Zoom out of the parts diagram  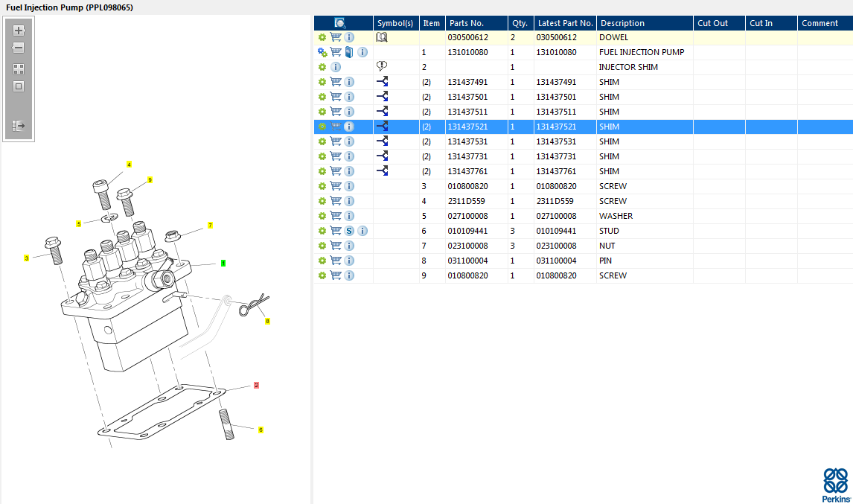(19, 48)
